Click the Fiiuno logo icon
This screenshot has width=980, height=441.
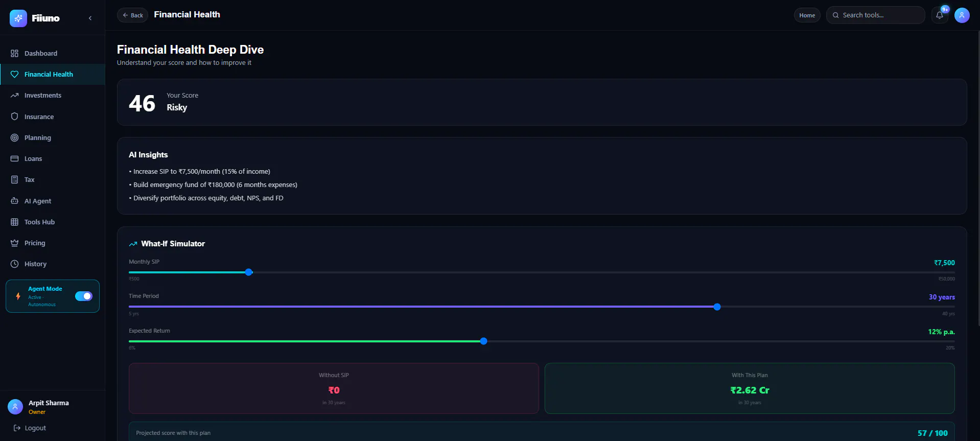pos(18,18)
